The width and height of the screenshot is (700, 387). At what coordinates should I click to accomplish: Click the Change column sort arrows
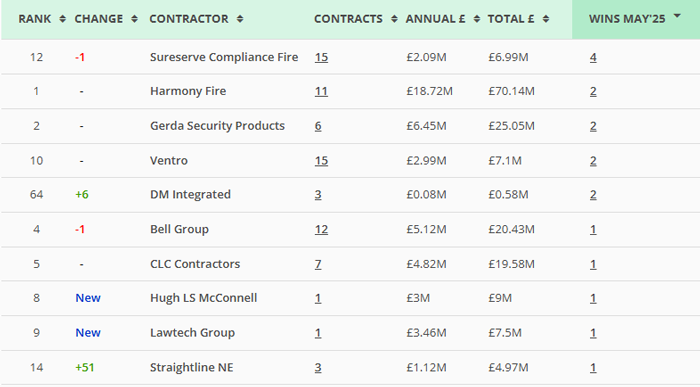click(134, 19)
